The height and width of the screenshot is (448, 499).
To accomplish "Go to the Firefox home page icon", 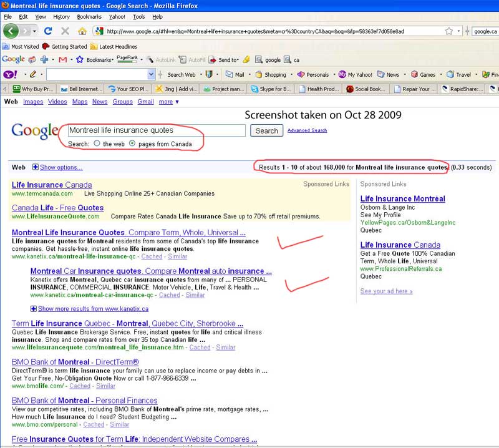I will tap(82, 31).
